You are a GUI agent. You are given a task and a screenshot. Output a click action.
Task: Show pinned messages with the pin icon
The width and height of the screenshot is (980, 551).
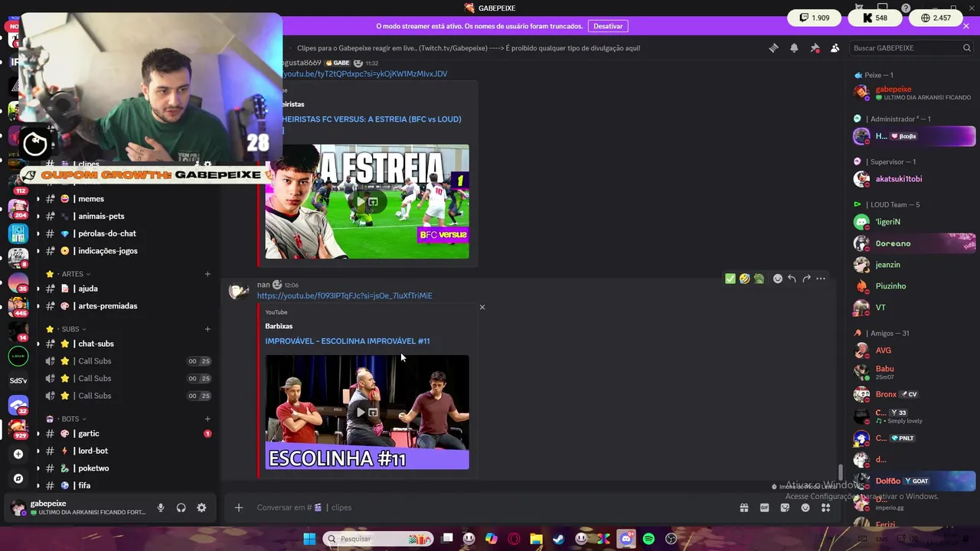[x=815, y=48]
